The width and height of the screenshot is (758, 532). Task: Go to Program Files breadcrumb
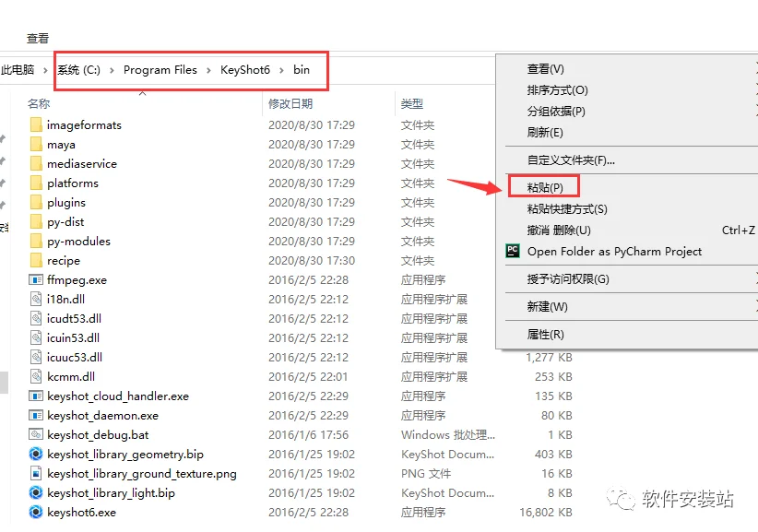coord(160,69)
